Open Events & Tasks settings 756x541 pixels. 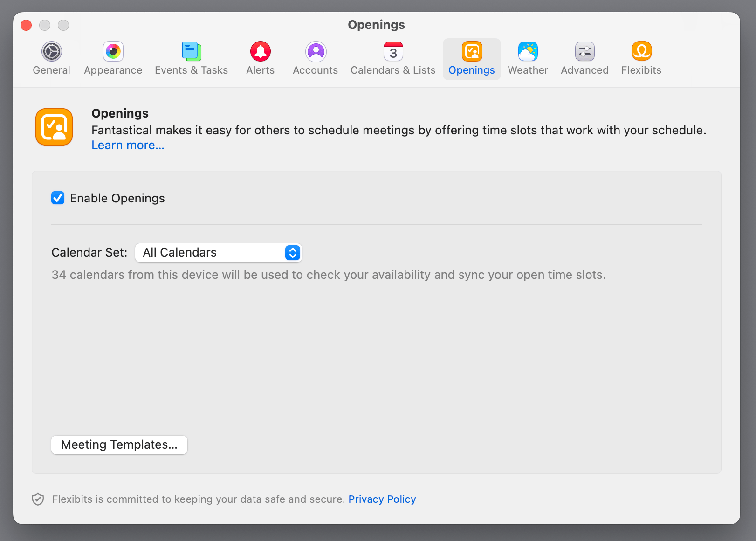click(x=192, y=59)
